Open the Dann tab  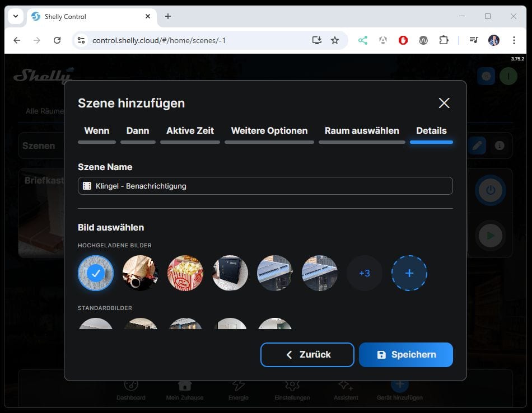pyautogui.click(x=138, y=131)
